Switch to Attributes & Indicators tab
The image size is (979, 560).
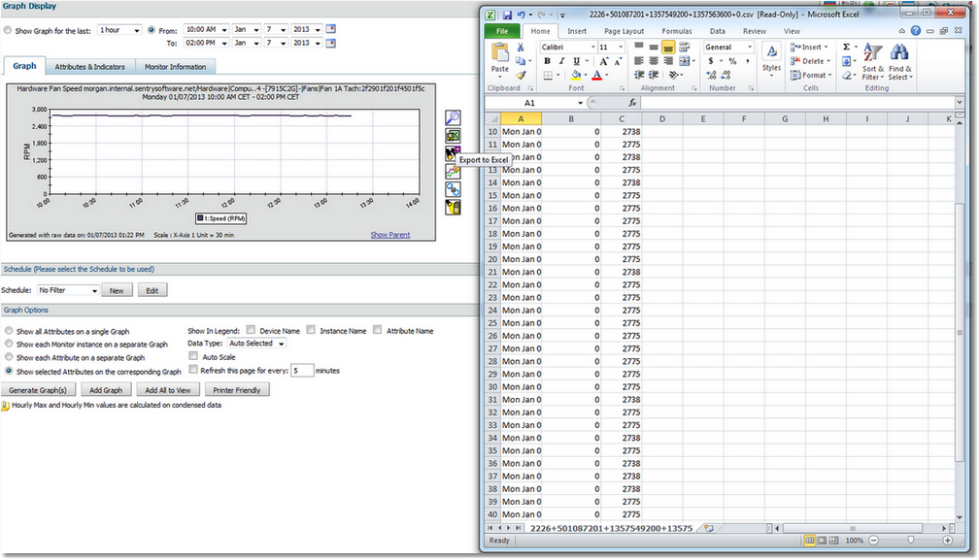[90, 67]
